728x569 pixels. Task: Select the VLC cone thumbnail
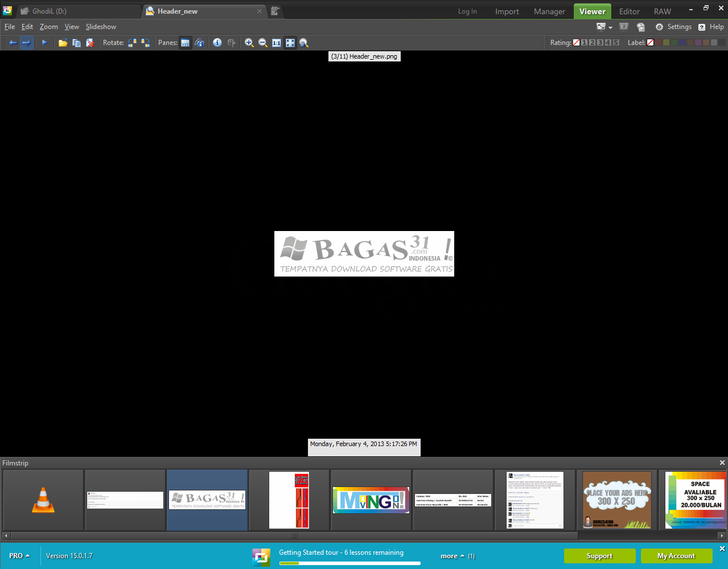click(43, 500)
